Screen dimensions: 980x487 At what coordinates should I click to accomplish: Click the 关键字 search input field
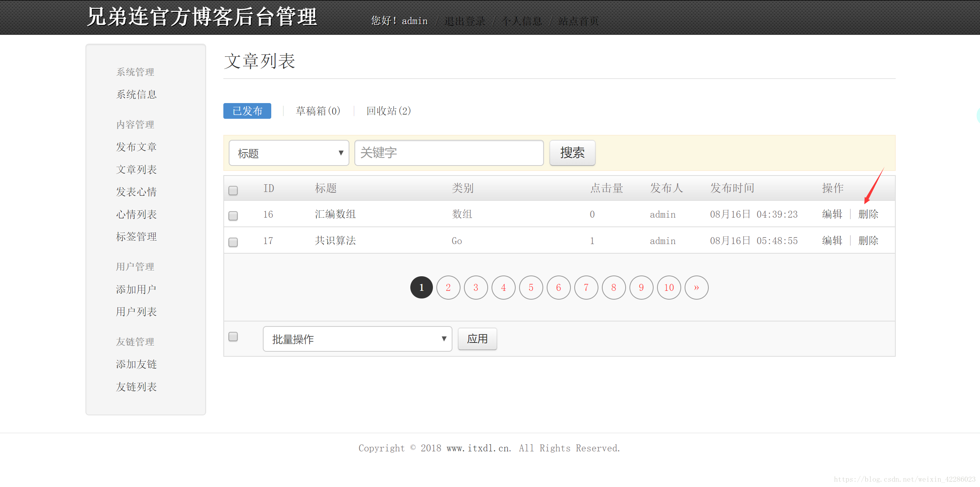[x=449, y=153]
